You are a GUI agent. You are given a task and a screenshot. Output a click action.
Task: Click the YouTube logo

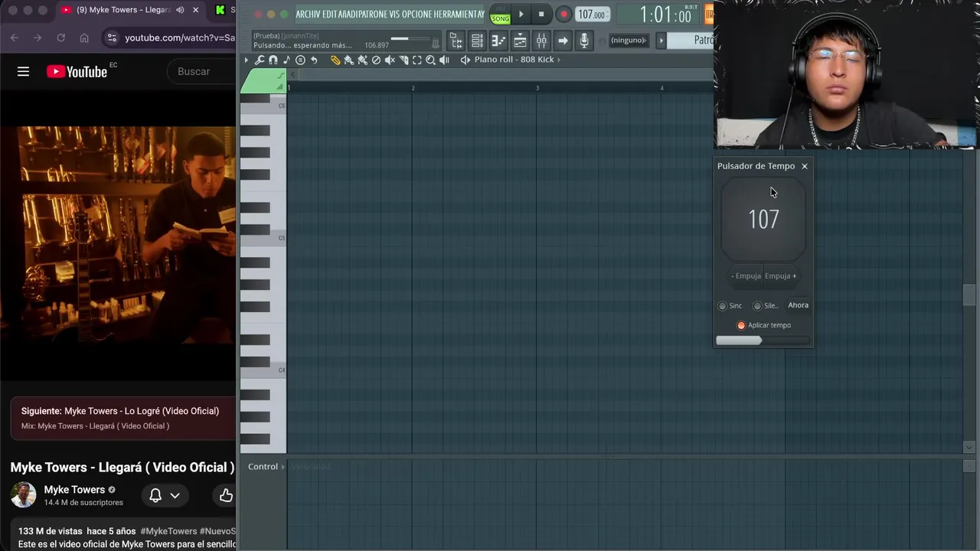(77, 71)
